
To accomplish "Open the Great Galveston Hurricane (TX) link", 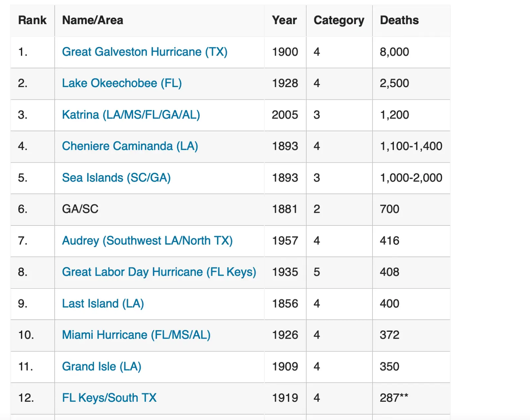I will click(144, 52).
